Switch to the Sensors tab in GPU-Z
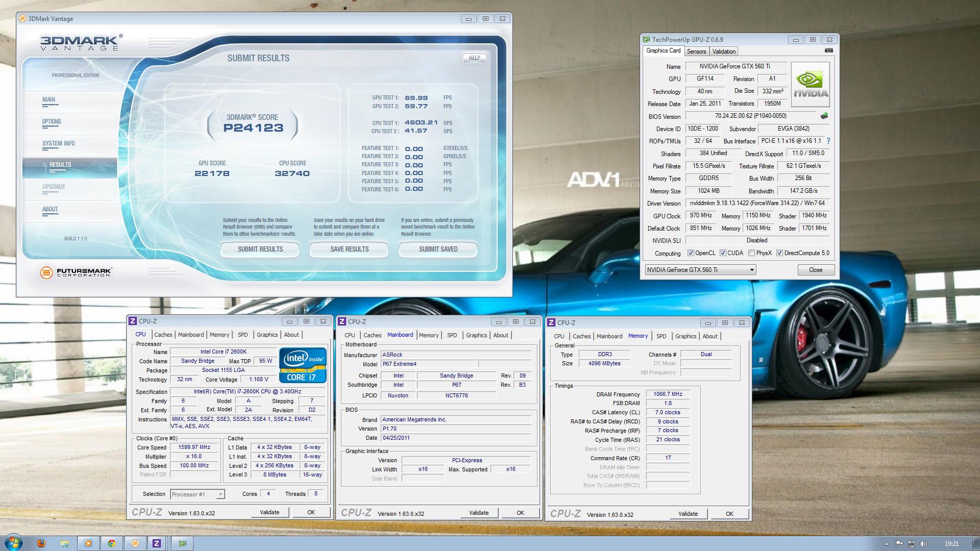 696,51
